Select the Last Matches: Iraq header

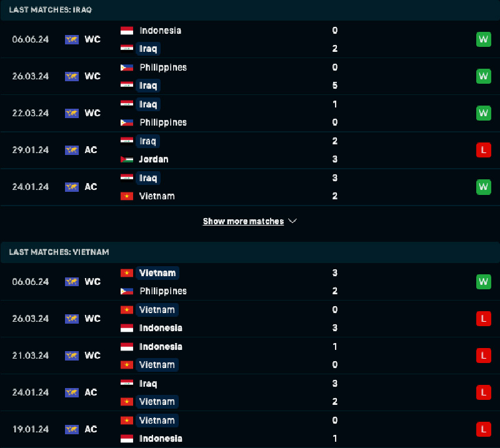(x=250, y=10)
